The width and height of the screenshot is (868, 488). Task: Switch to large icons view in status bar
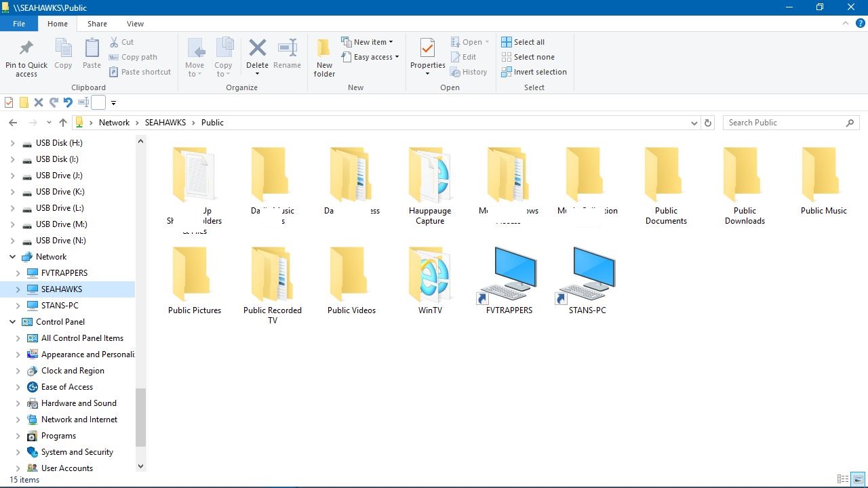pyautogui.click(x=858, y=479)
